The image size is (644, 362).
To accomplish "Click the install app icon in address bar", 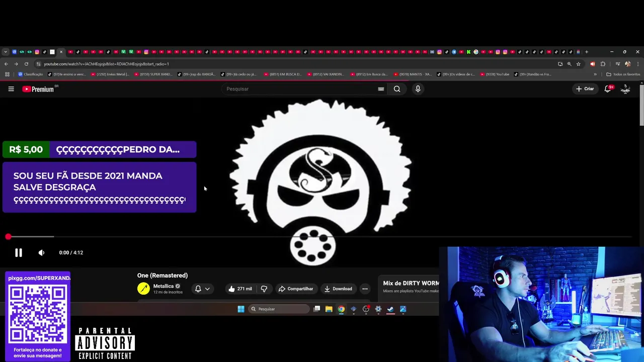I will coord(560,64).
